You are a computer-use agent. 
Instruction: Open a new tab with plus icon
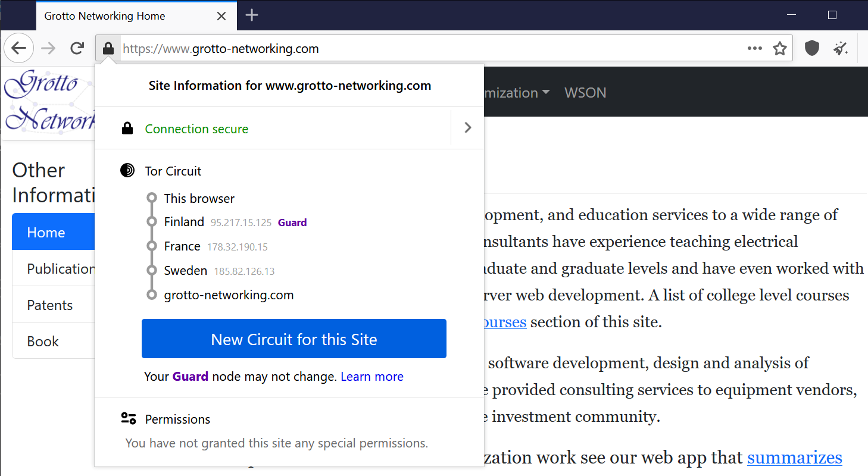(252, 15)
